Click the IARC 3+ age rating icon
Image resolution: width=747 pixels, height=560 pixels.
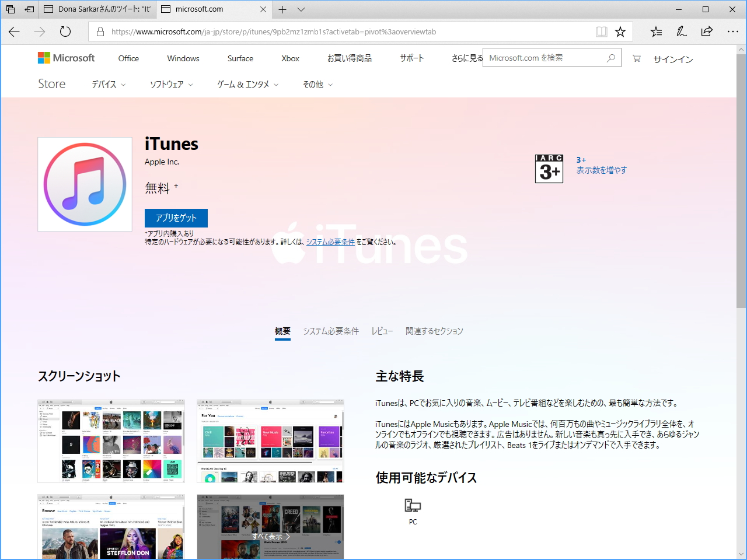(x=549, y=169)
